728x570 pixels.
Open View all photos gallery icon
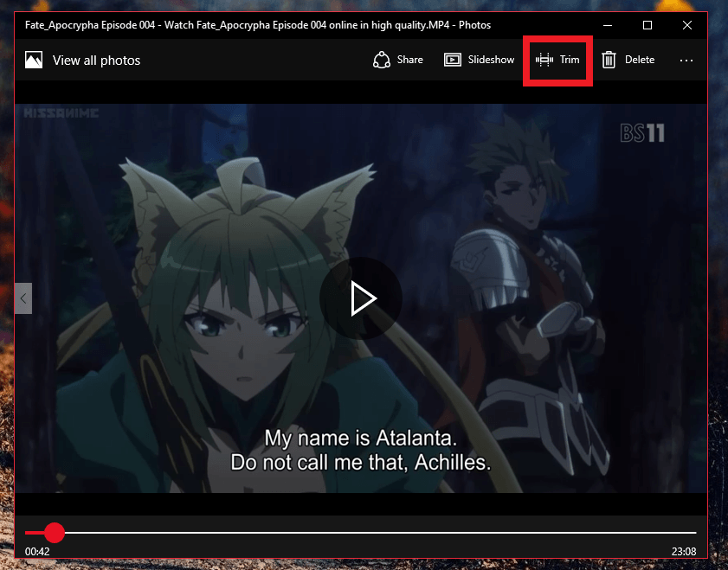coord(34,60)
